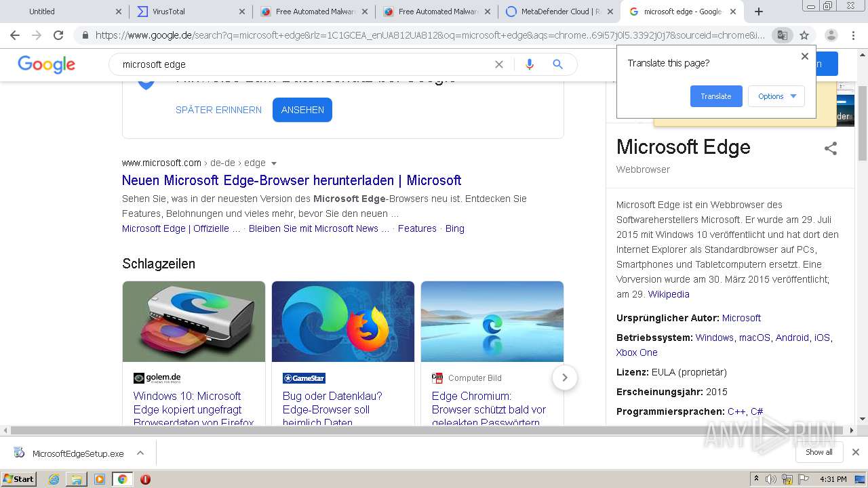Bookmark this page with the star icon
Viewport: 868px width, 488px height.
tap(804, 35)
